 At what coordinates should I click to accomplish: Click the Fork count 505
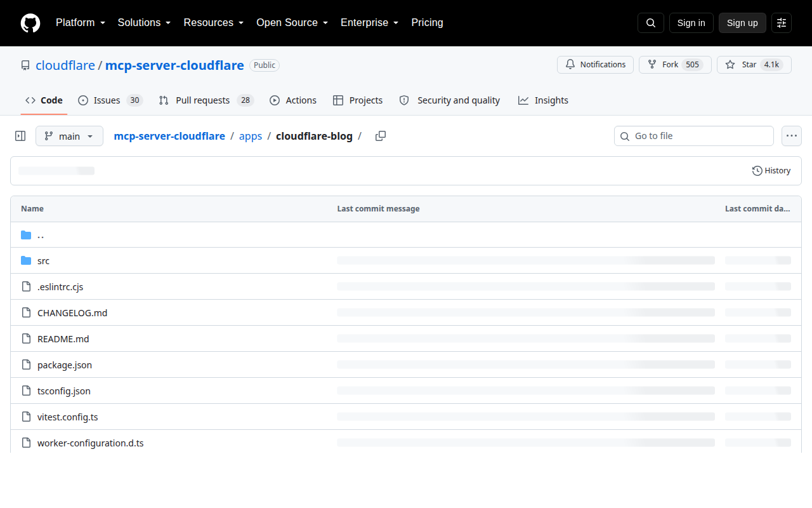click(x=693, y=65)
